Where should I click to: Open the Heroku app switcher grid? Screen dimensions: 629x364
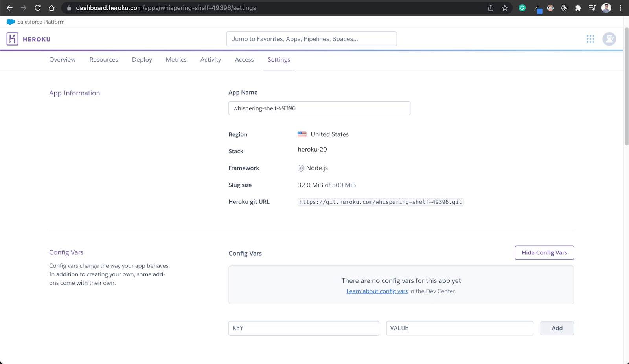pyautogui.click(x=590, y=39)
